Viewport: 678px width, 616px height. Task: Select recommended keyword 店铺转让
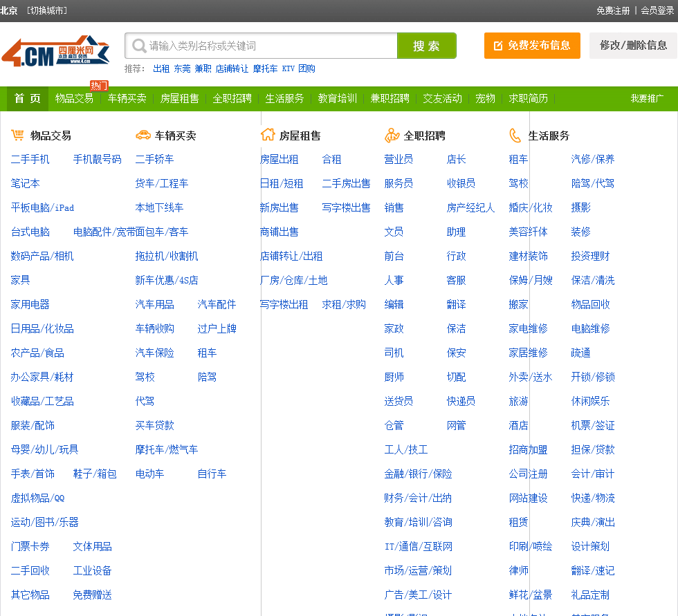click(x=232, y=68)
